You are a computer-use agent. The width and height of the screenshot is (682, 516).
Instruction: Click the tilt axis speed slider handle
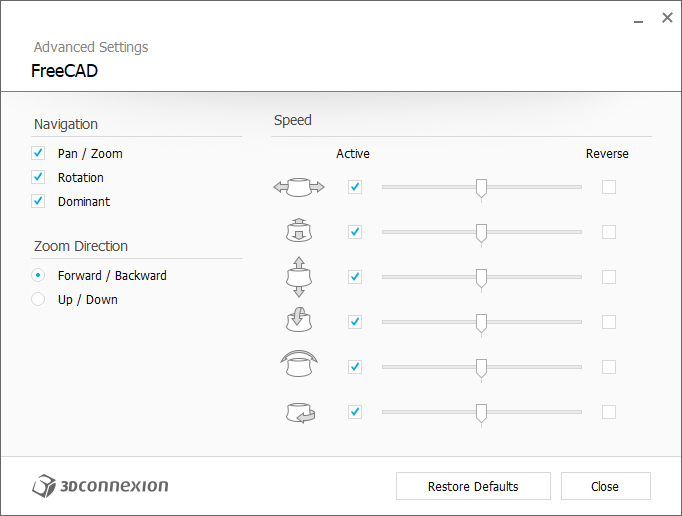point(481,322)
